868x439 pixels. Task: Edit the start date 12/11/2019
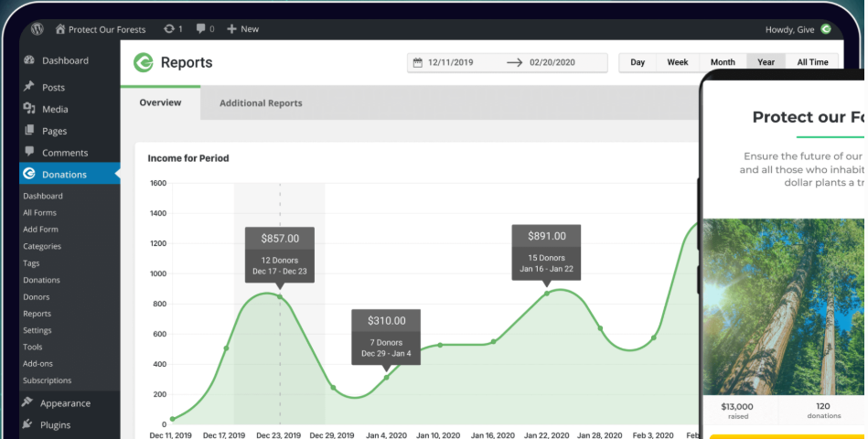click(451, 62)
